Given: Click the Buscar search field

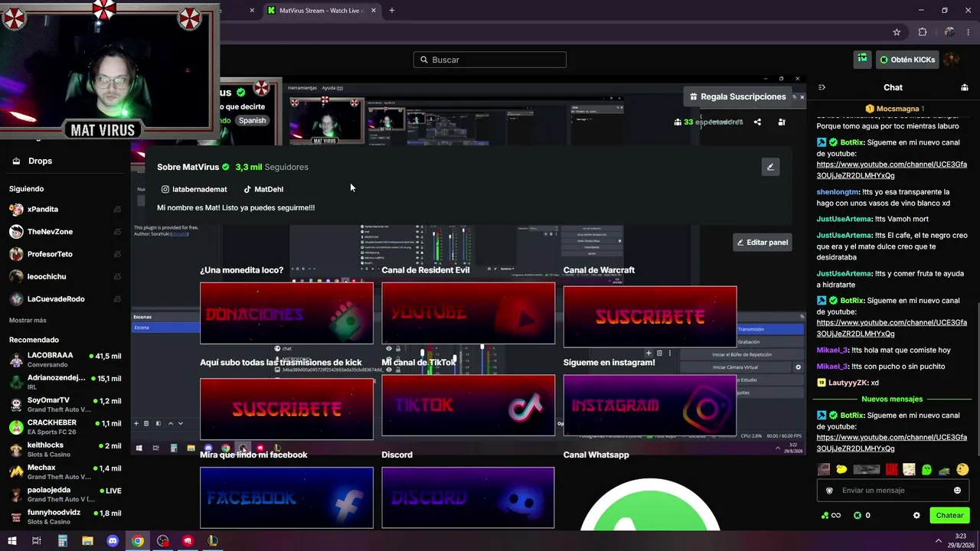Looking at the screenshot, I should point(490,60).
